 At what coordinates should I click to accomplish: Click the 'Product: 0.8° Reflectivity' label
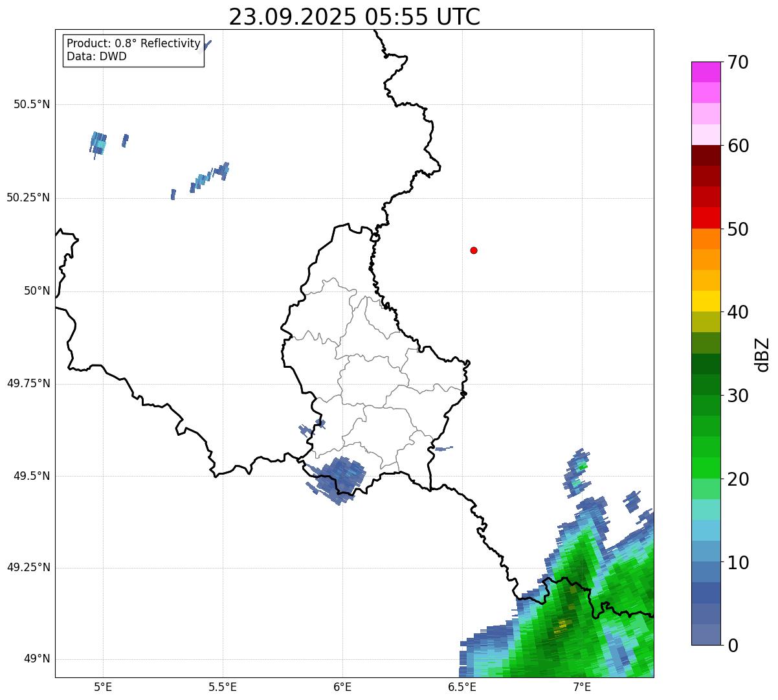[x=133, y=43]
